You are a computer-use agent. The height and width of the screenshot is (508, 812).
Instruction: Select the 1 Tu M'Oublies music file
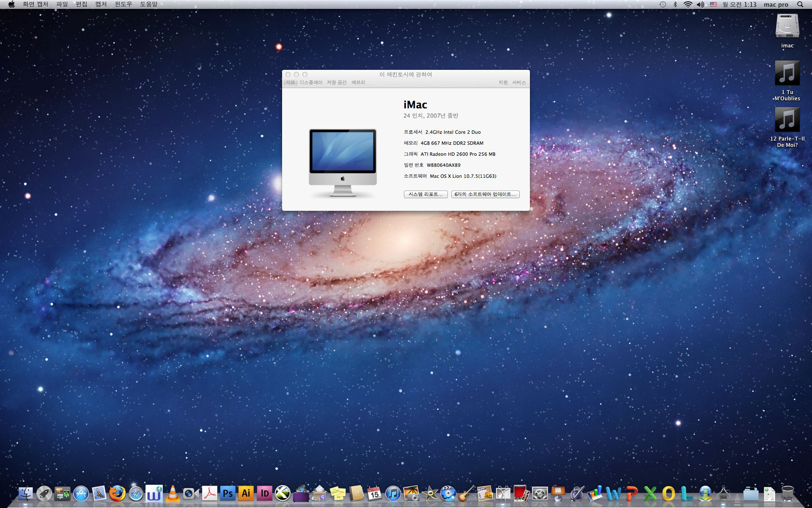click(787, 73)
